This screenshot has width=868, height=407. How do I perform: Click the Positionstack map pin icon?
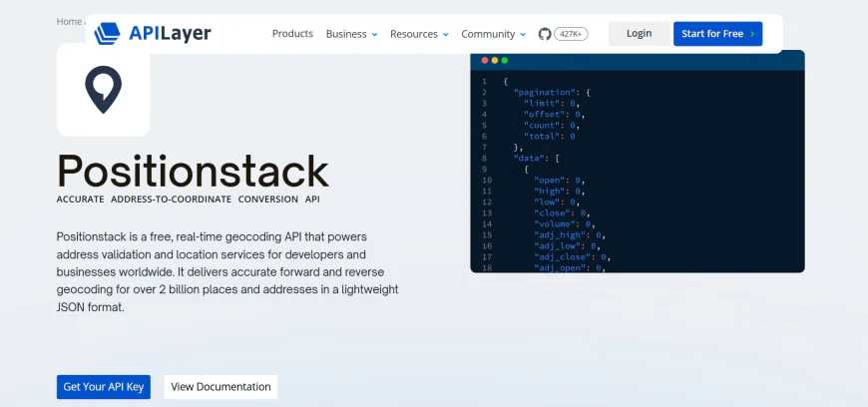(103, 89)
